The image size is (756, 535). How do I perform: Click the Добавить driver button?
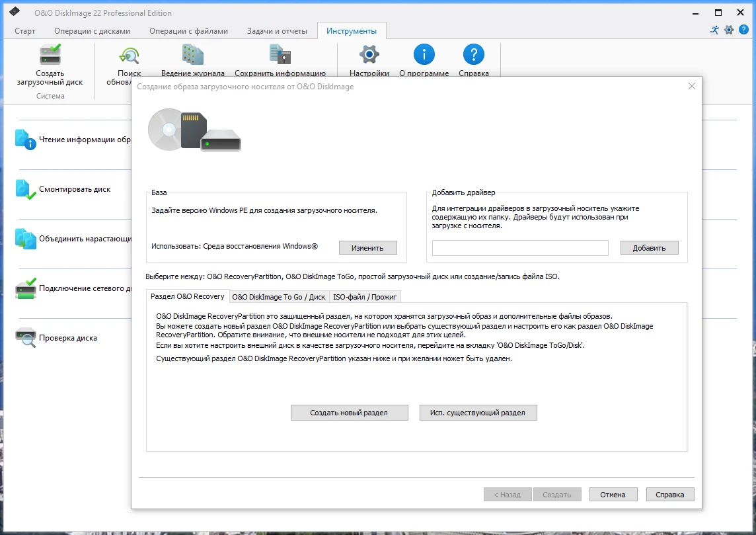click(x=649, y=248)
